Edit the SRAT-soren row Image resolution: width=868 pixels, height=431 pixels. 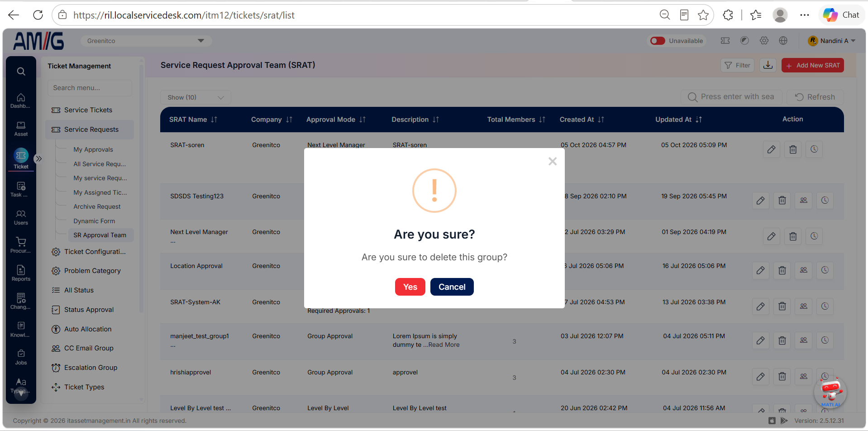(771, 149)
